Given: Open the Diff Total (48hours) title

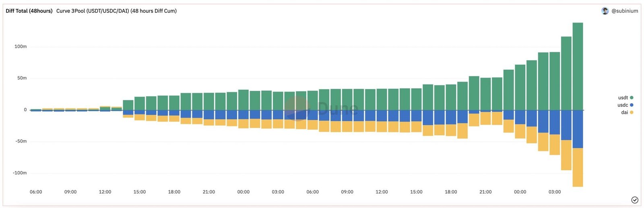Looking at the screenshot, I should point(29,11).
